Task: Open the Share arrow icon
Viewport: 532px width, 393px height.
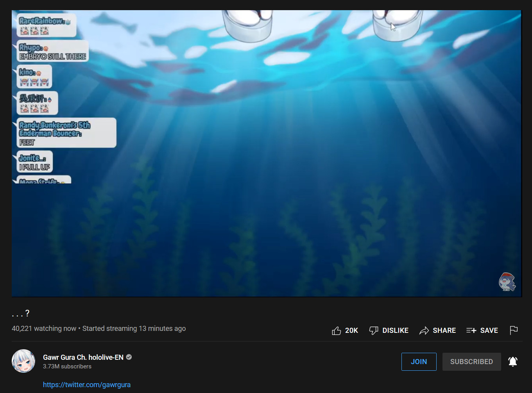Action: (424, 331)
